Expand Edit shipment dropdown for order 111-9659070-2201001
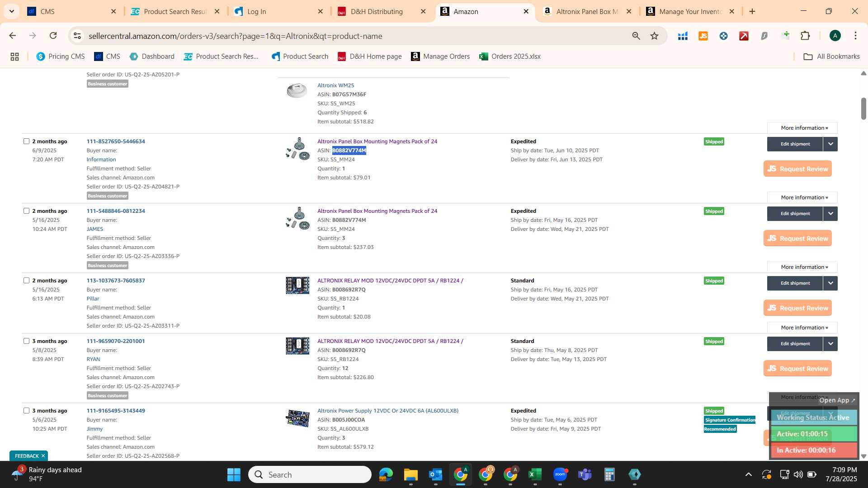This screenshot has height=488, width=868. click(x=830, y=344)
